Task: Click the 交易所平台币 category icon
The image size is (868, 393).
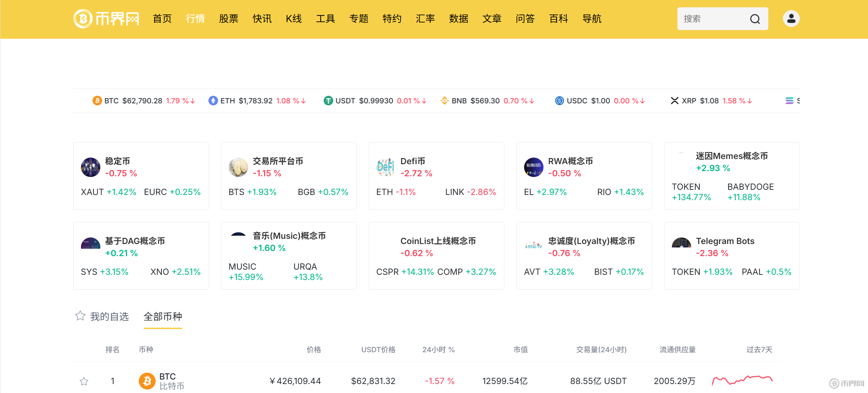Action: [238, 167]
